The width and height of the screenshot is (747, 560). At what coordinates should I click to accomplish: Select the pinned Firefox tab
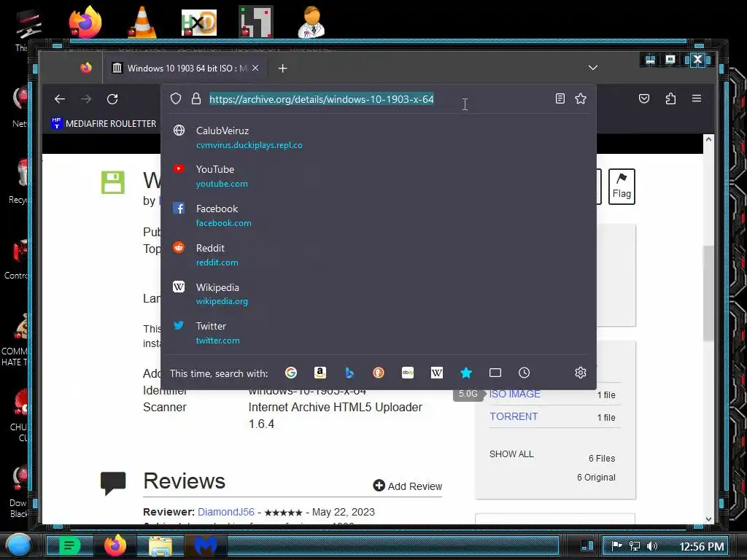[x=86, y=68]
